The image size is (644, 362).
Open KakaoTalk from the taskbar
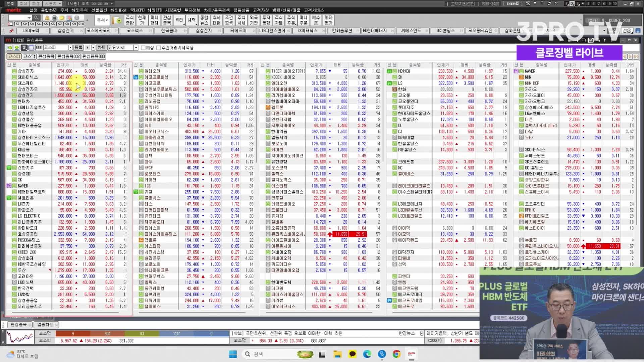click(x=352, y=354)
